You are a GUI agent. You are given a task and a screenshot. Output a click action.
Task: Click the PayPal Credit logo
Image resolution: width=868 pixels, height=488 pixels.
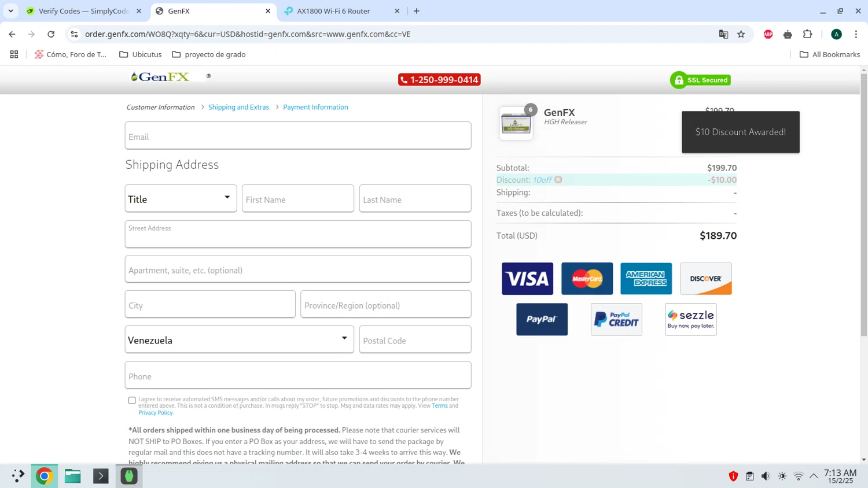pyautogui.click(x=616, y=319)
